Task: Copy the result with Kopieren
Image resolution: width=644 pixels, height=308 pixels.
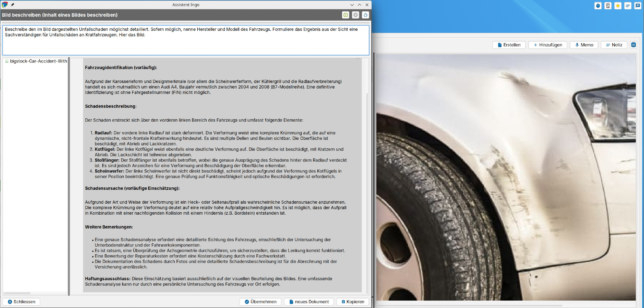Action: 353,302
